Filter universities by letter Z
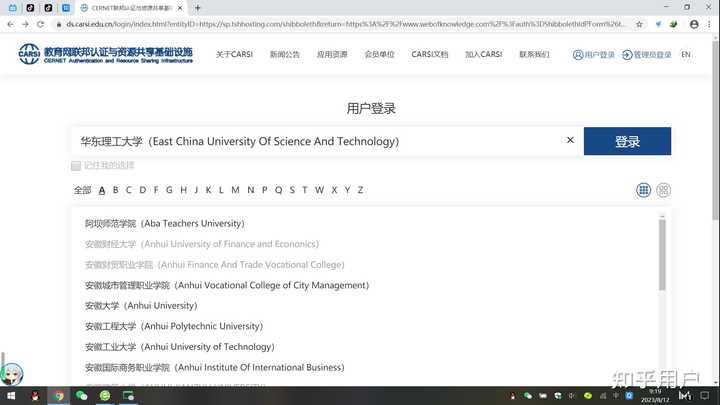720x405 pixels. [360, 190]
